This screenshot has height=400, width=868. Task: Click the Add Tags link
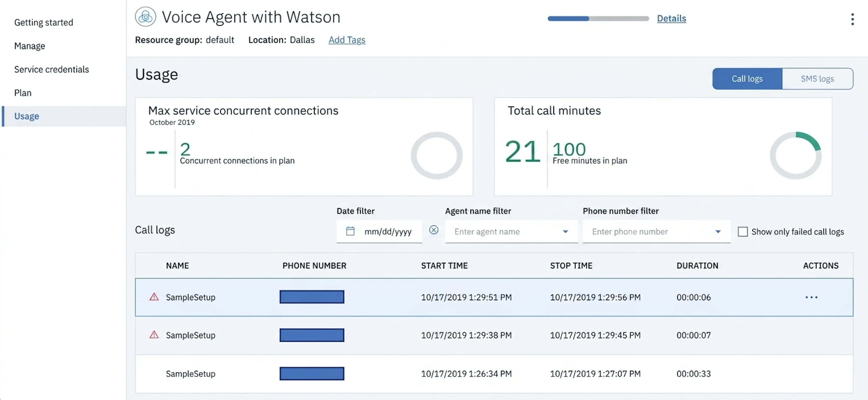pos(347,40)
